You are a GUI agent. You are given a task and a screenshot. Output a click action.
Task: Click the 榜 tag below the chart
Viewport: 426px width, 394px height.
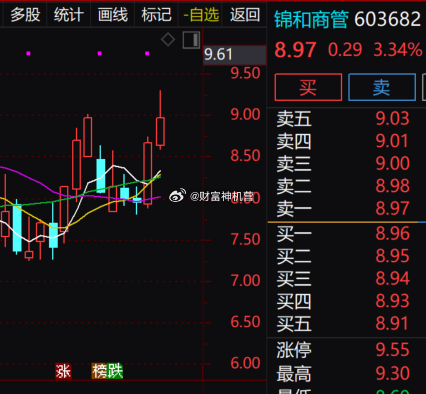[99, 371]
